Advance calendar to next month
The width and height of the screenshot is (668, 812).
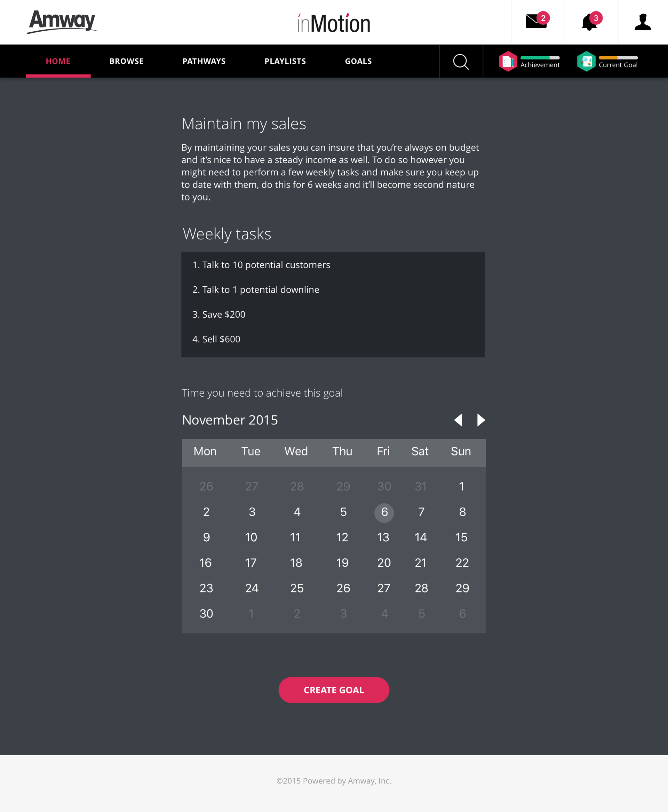click(481, 420)
